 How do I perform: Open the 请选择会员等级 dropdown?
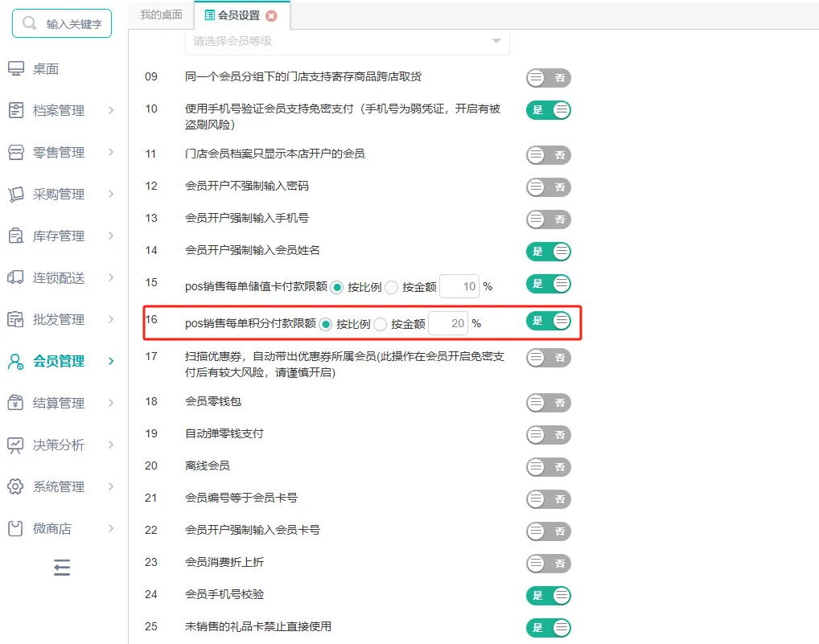click(x=348, y=42)
